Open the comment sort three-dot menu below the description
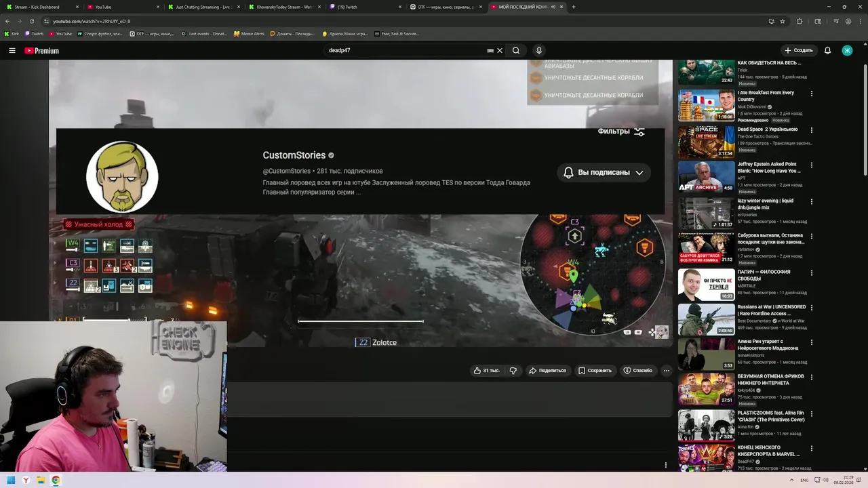 click(x=666, y=465)
